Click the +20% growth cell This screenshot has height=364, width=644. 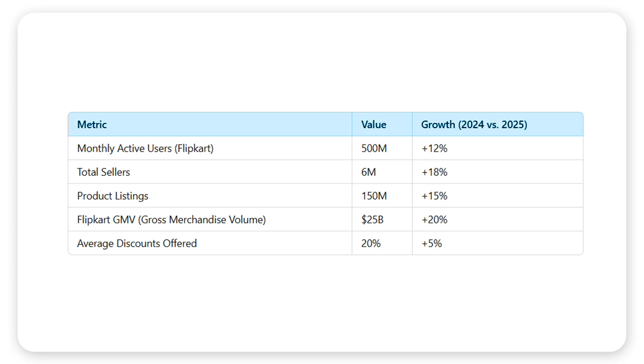pos(498,219)
